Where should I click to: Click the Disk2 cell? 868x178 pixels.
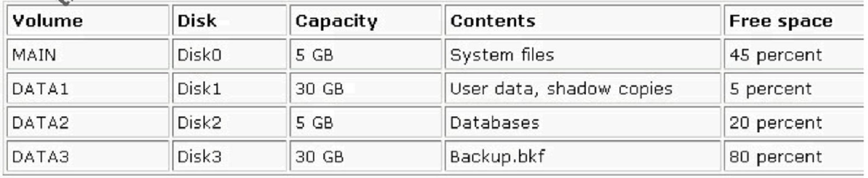pyautogui.click(x=200, y=123)
